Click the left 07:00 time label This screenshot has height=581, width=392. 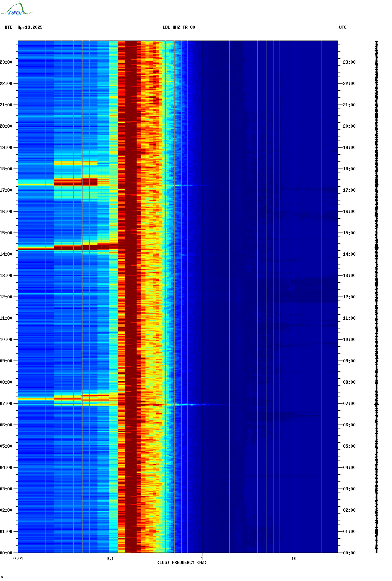click(6, 404)
